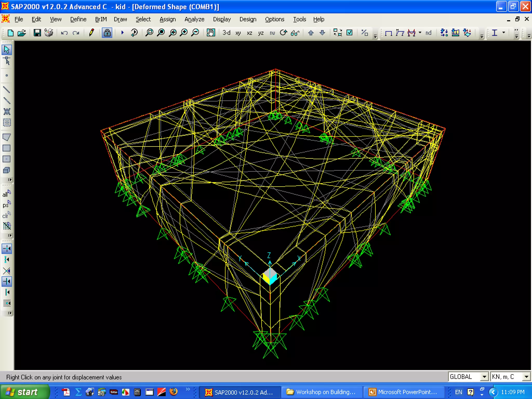The width and height of the screenshot is (532, 399).
Task: Click the Select All 'all' tool
Action: (x=6, y=194)
